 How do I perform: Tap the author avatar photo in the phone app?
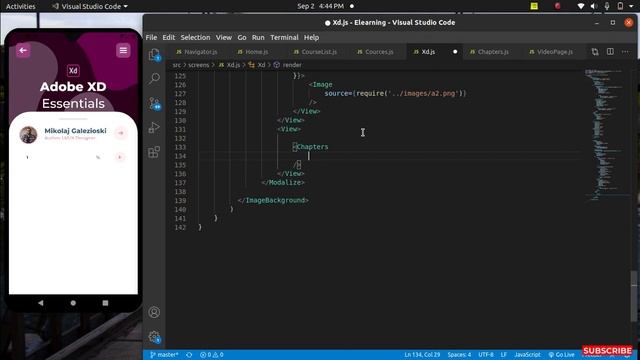pyautogui.click(x=28, y=135)
